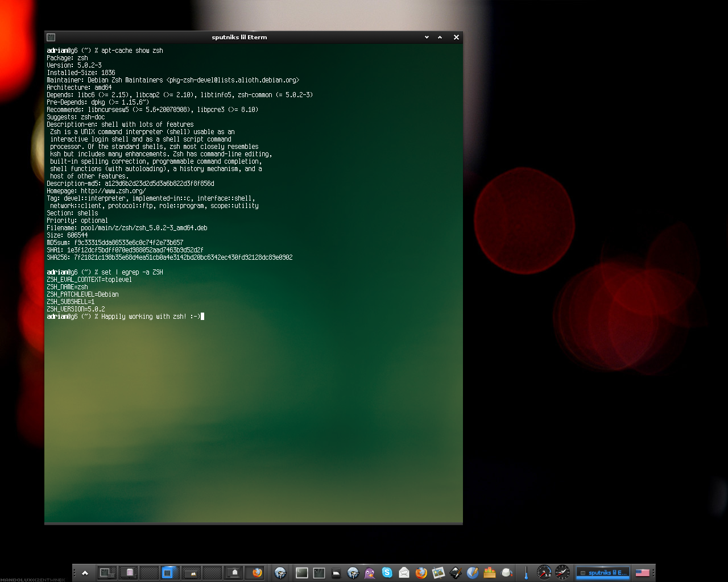This screenshot has height=582, width=728.
Task: Click the ZSH_EVAL_CONTEXT=toplevel output line
Action: click(x=89, y=280)
